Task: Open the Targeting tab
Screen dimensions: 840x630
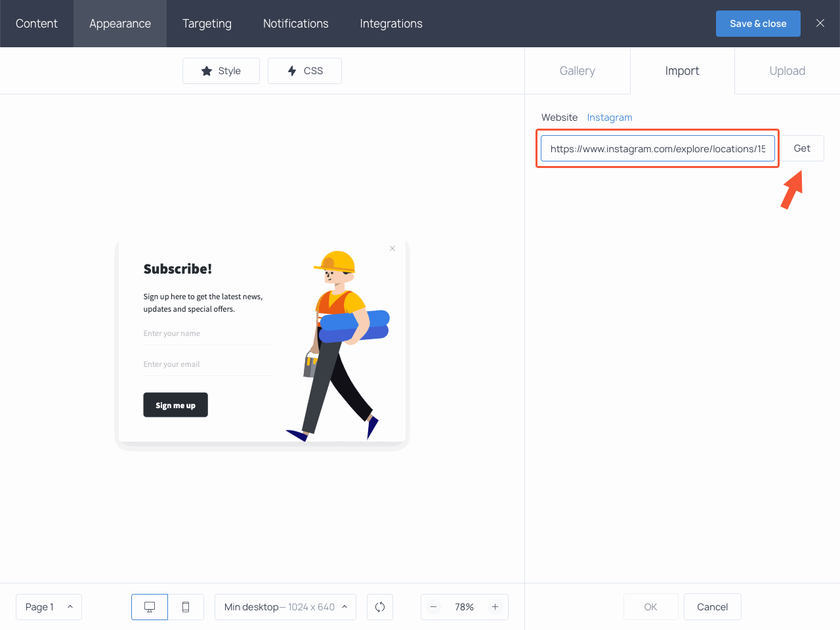Action: [x=207, y=24]
